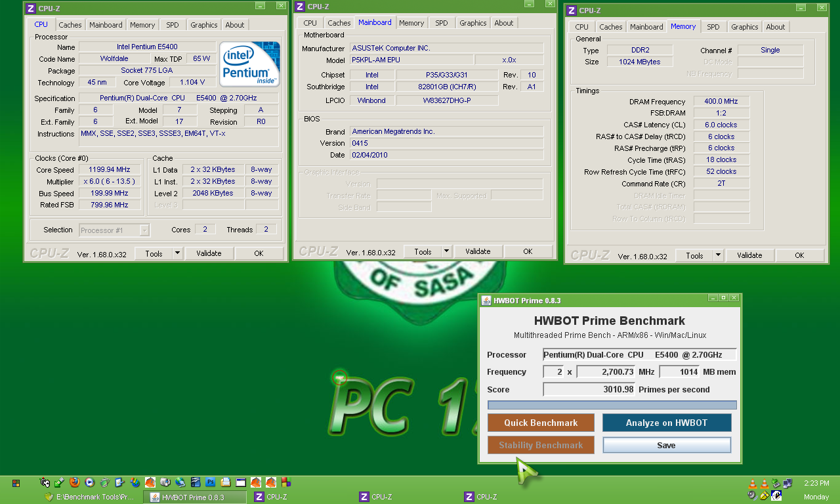
Task: Start the Quick Benchmark in HWBOT Prime
Action: click(x=541, y=423)
